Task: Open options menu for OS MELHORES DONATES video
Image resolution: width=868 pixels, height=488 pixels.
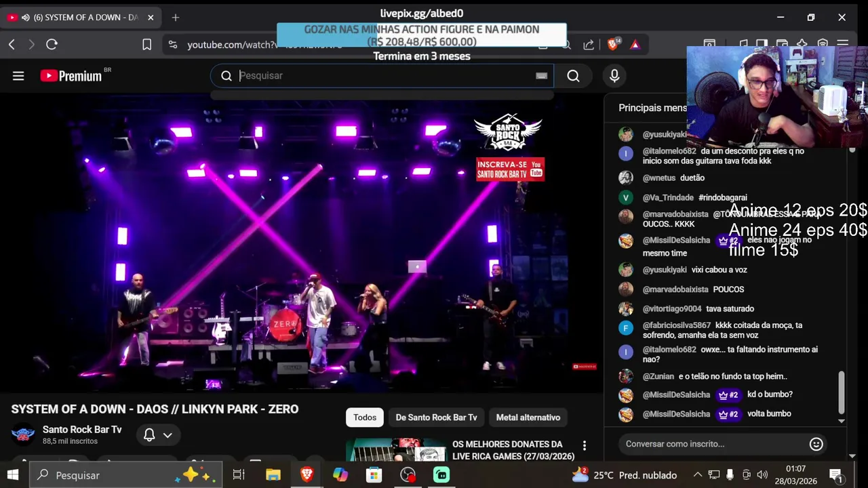Action: tap(584, 446)
